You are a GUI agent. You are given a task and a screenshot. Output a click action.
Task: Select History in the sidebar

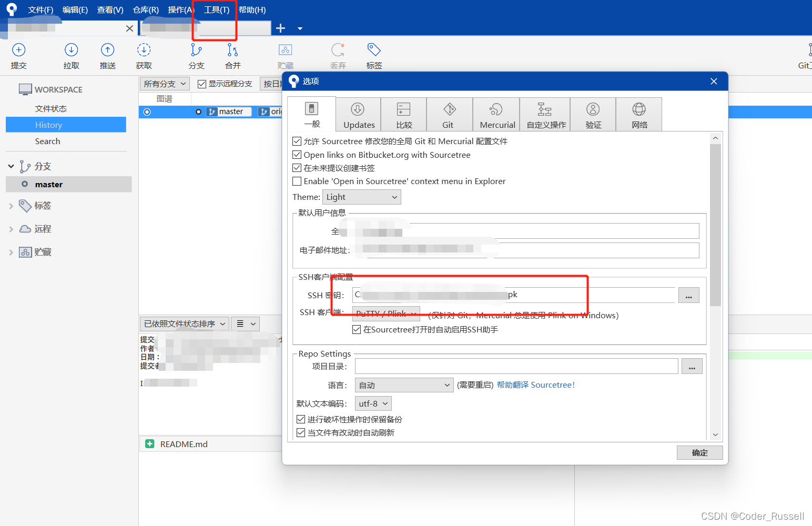click(x=66, y=125)
